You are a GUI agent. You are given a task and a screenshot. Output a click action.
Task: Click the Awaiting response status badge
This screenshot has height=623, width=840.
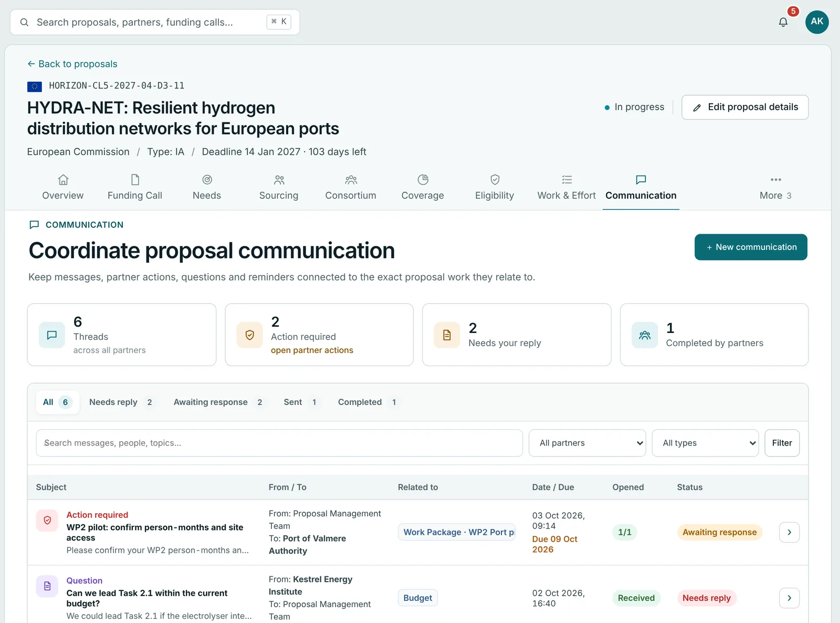point(719,532)
